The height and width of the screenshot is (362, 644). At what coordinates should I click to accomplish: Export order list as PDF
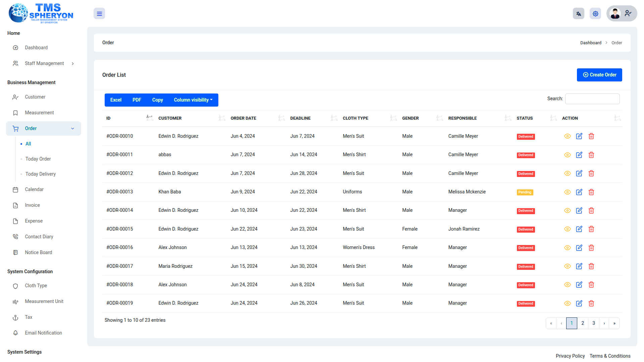tap(137, 100)
